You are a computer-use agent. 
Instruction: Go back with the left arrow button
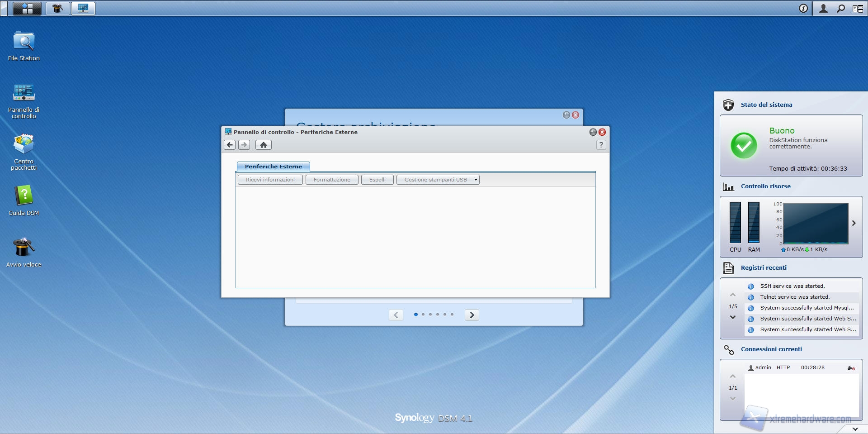[230, 145]
